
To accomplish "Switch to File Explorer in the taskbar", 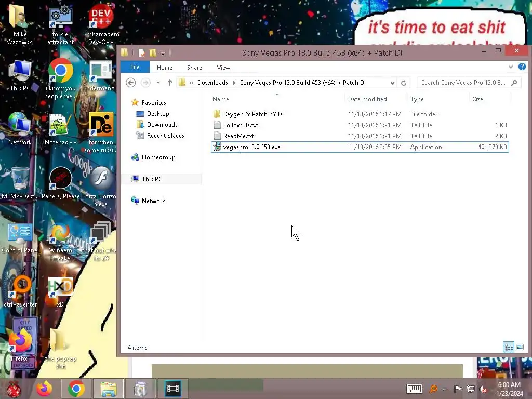I will point(108,389).
